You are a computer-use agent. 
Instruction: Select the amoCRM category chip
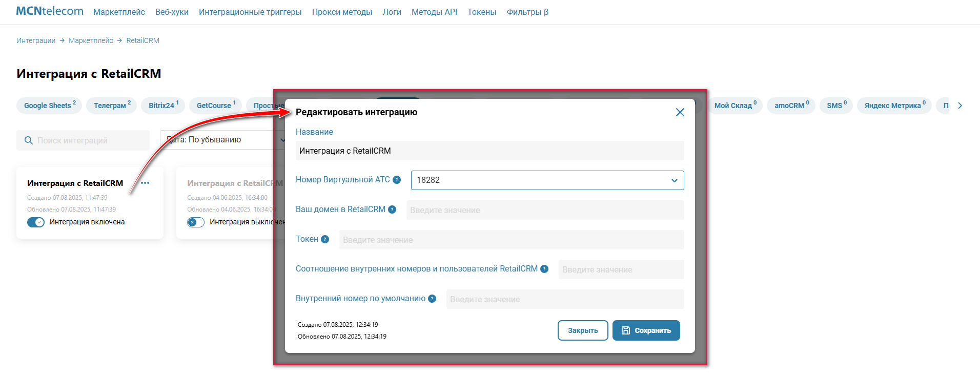[x=791, y=106]
